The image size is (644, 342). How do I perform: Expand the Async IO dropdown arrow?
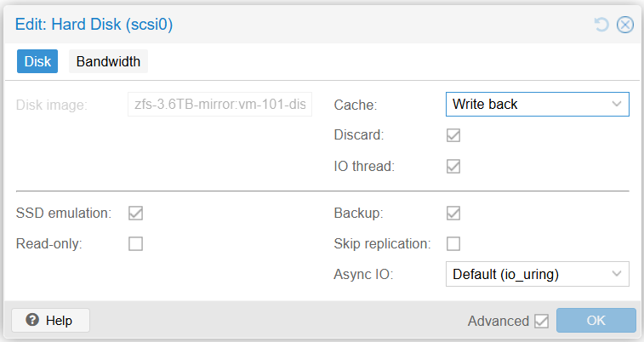coord(617,274)
